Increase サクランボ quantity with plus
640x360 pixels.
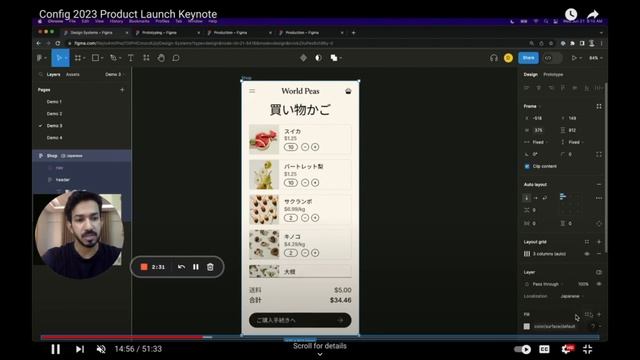315,218
